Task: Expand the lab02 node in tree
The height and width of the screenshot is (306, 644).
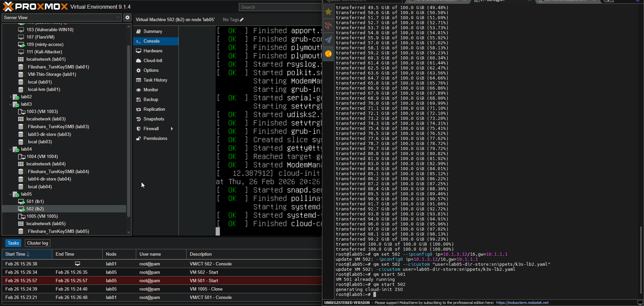Action: pyautogui.click(x=10, y=97)
